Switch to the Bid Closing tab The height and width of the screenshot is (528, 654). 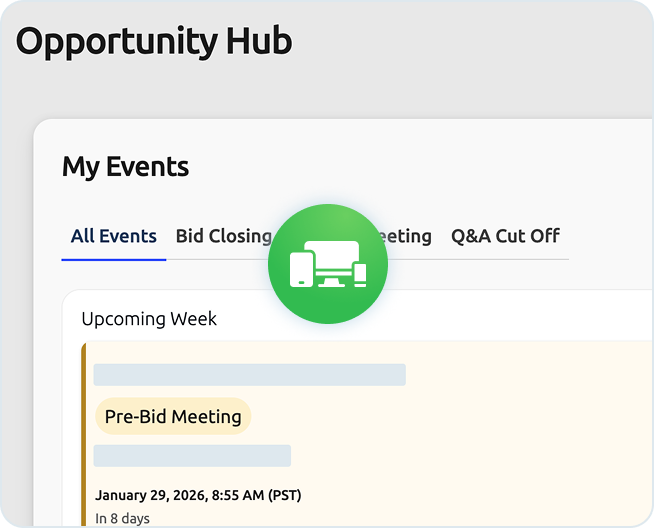click(x=222, y=237)
